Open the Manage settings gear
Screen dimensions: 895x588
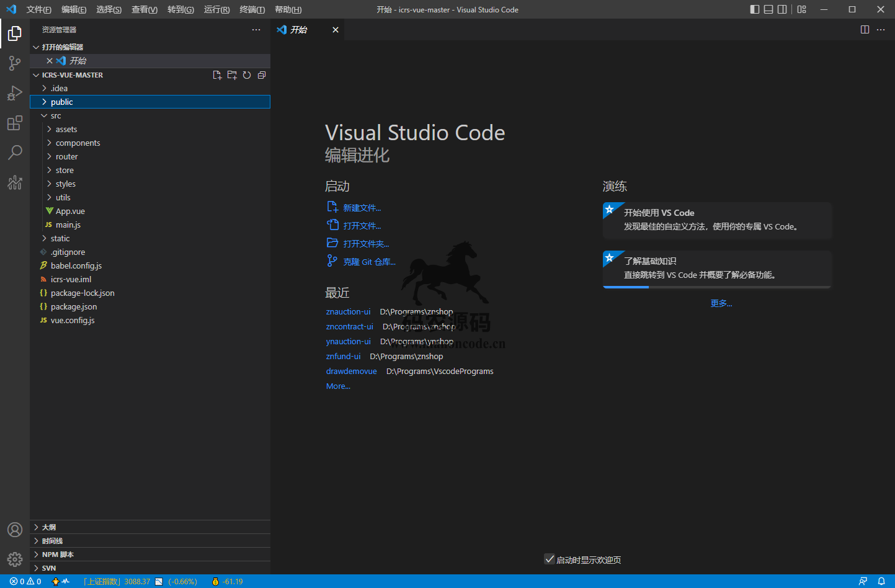(x=15, y=559)
